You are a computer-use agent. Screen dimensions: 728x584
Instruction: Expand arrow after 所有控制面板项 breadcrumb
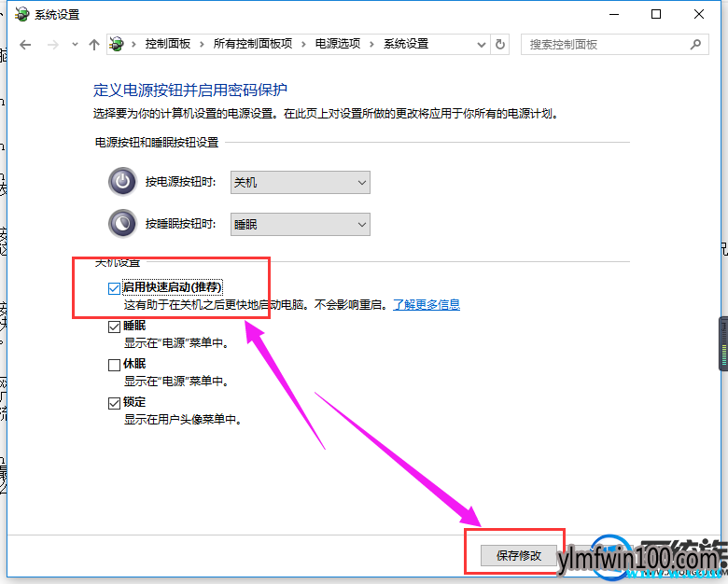pos(303,44)
